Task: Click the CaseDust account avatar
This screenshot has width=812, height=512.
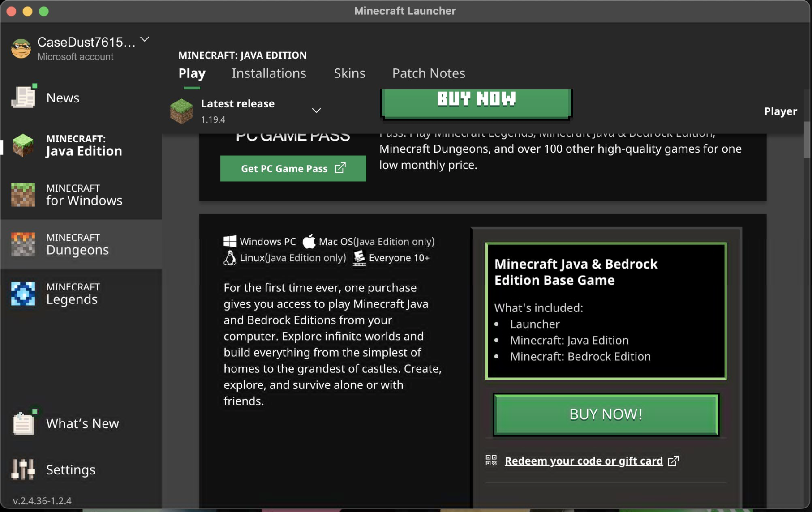Action: pyautogui.click(x=21, y=48)
